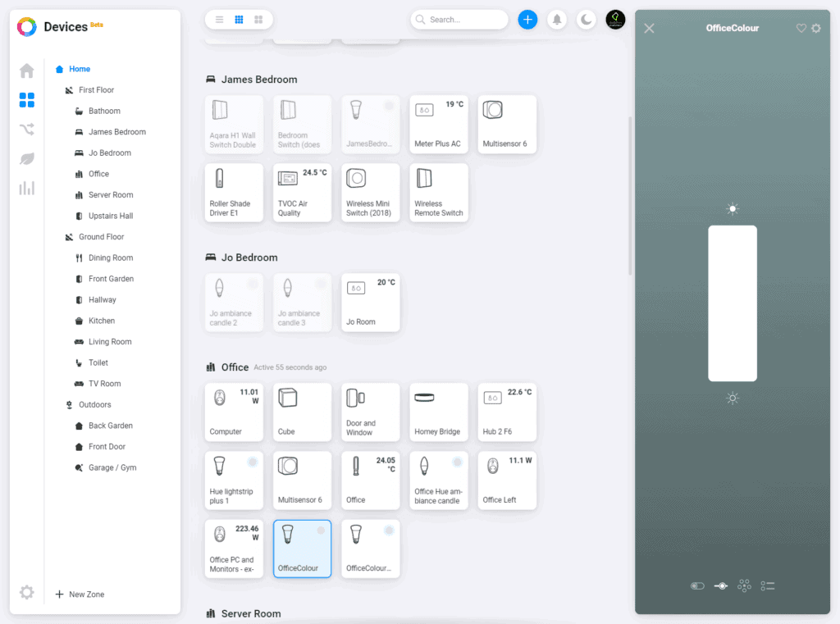The image size is (840, 624).
Task: Toggle night mode with the moon icon
Action: [x=586, y=20]
